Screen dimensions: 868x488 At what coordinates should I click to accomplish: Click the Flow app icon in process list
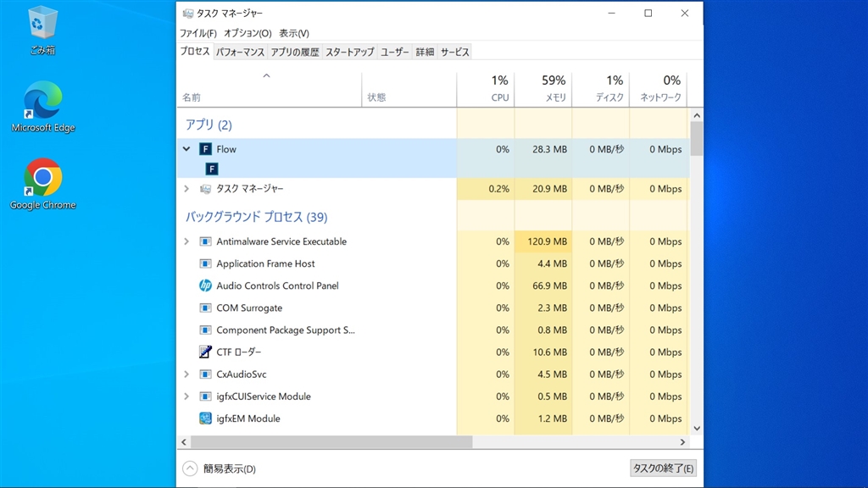click(x=205, y=149)
